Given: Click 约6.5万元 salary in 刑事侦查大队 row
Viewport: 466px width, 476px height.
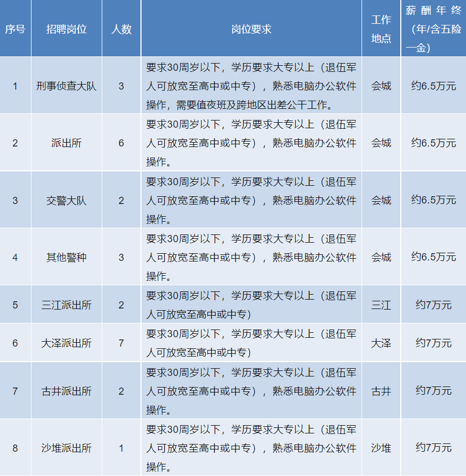Looking at the screenshot, I should (x=433, y=86).
